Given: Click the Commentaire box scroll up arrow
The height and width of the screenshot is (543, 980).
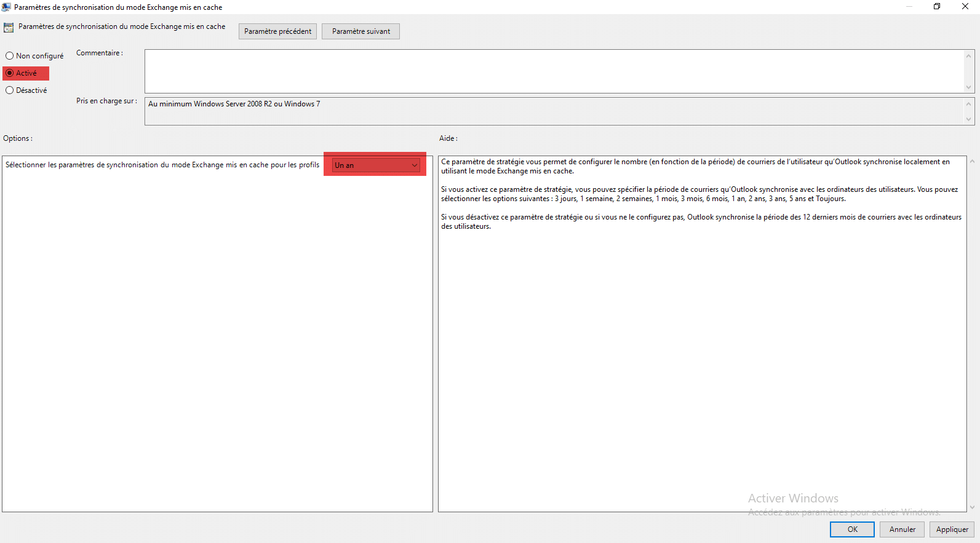Looking at the screenshot, I should [969, 56].
